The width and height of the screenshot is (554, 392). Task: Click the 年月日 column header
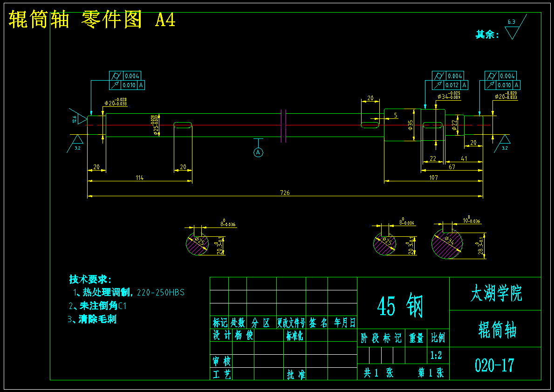point(344,323)
